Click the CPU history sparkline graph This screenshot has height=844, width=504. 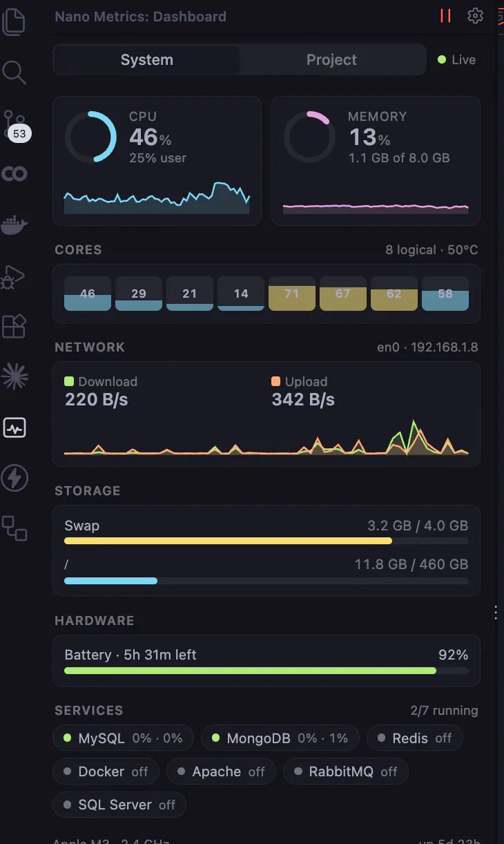tap(157, 198)
